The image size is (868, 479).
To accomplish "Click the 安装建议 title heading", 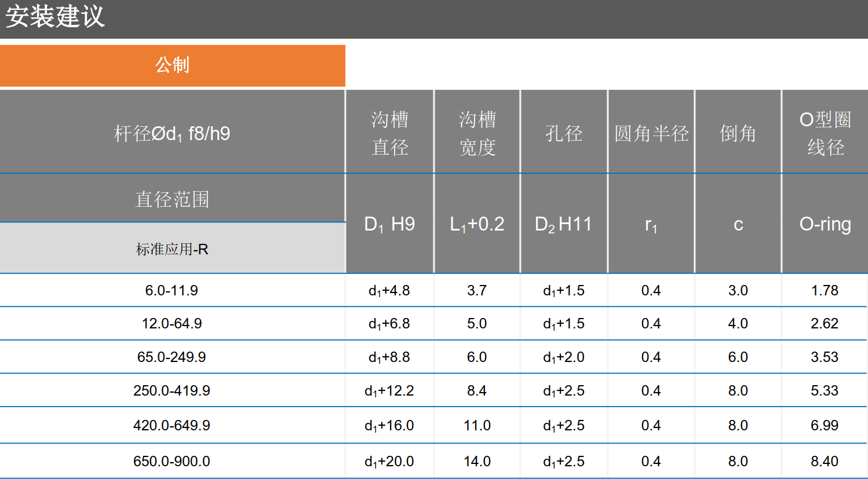I will (55, 17).
